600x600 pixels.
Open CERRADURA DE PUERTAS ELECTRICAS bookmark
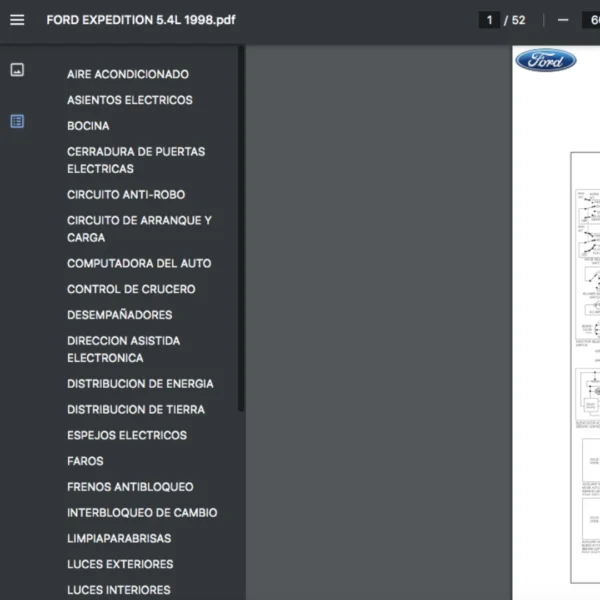tap(136, 160)
